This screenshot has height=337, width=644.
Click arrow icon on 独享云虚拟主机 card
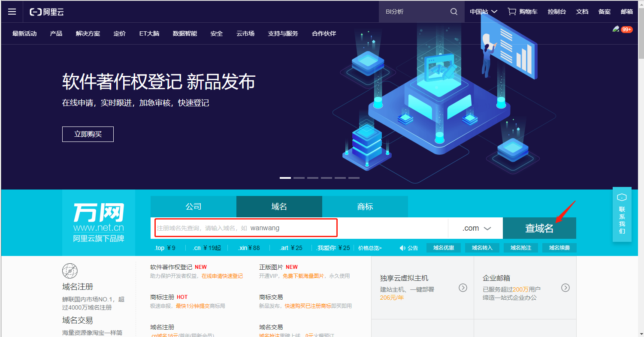pos(463,288)
